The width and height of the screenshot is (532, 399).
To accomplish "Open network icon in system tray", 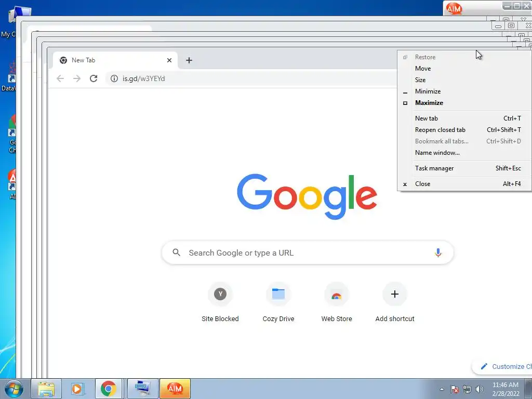I will pyautogui.click(x=467, y=389).
